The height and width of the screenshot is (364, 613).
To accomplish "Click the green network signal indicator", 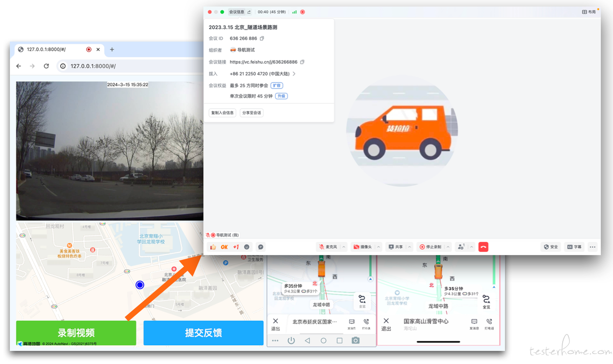I will tap(295, 12).
